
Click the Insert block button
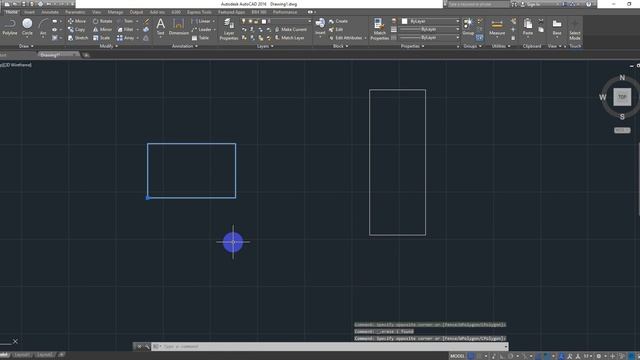(x=320, y=27)
